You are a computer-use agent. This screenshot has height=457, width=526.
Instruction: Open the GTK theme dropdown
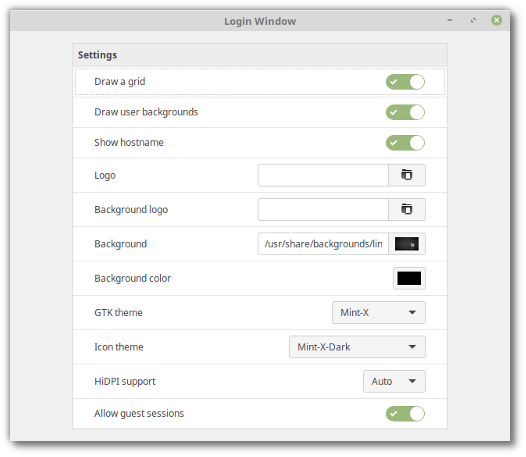point(379,312)
